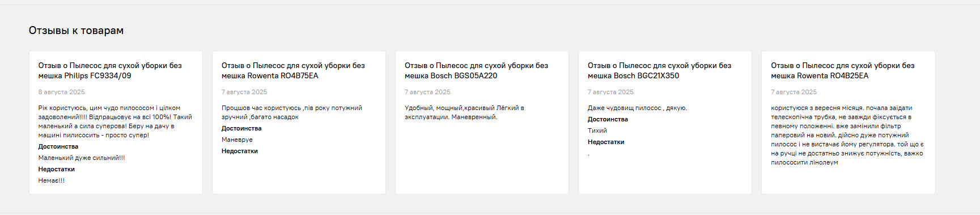Open the Bosch BGS05A220 review title

[x=476, y=70]
